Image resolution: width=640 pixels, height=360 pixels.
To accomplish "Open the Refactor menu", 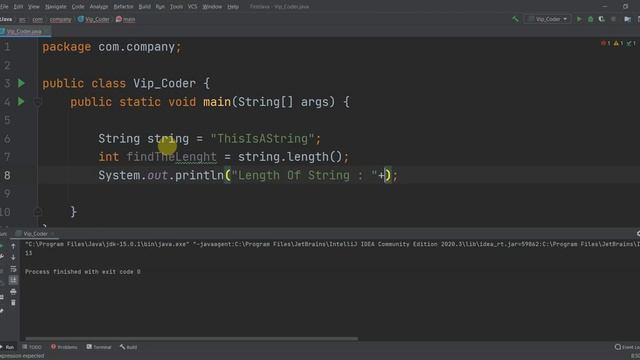I will (x=123, y=7).
